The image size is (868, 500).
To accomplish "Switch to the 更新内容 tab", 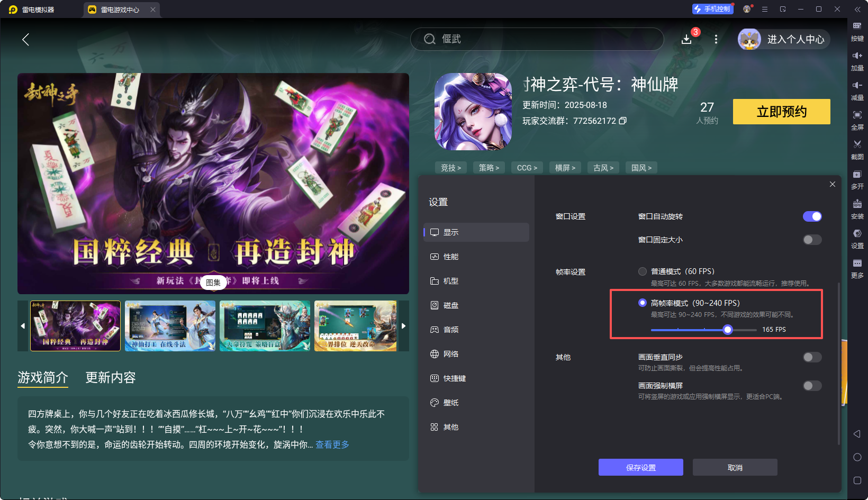I will coord(111,377).
